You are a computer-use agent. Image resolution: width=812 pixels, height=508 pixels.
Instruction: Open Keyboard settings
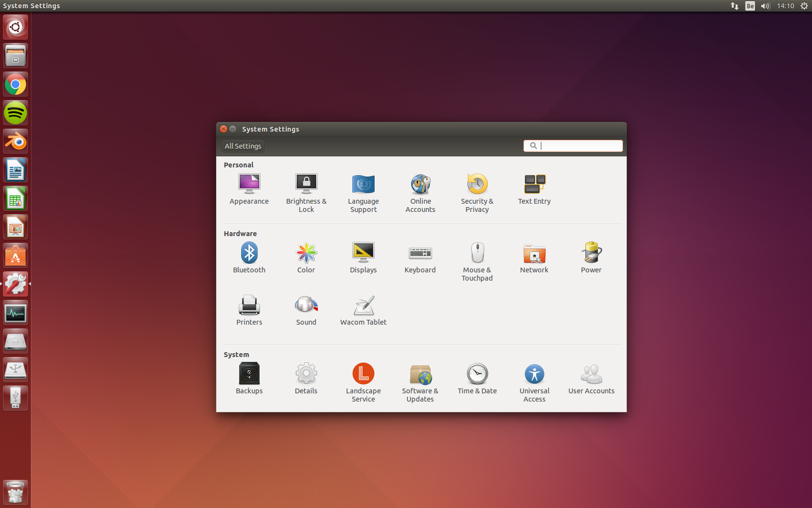[x=420, y=258]
